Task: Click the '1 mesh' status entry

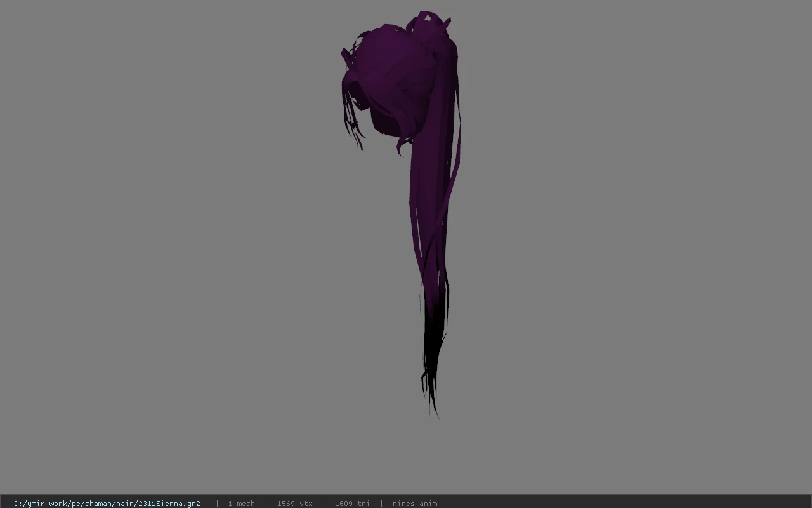Action: pyautogui.click(x=241, y=504)
